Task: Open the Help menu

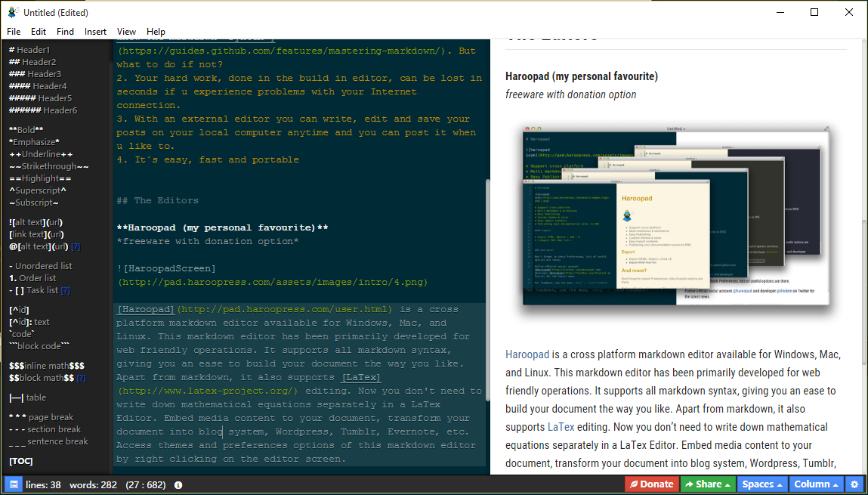Action: click(x=156, y=32)
